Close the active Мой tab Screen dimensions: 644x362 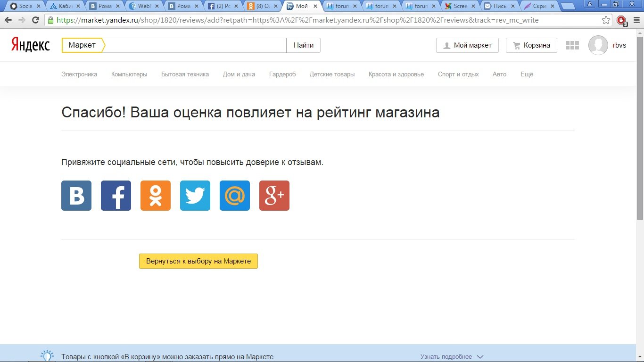[315, 7]
